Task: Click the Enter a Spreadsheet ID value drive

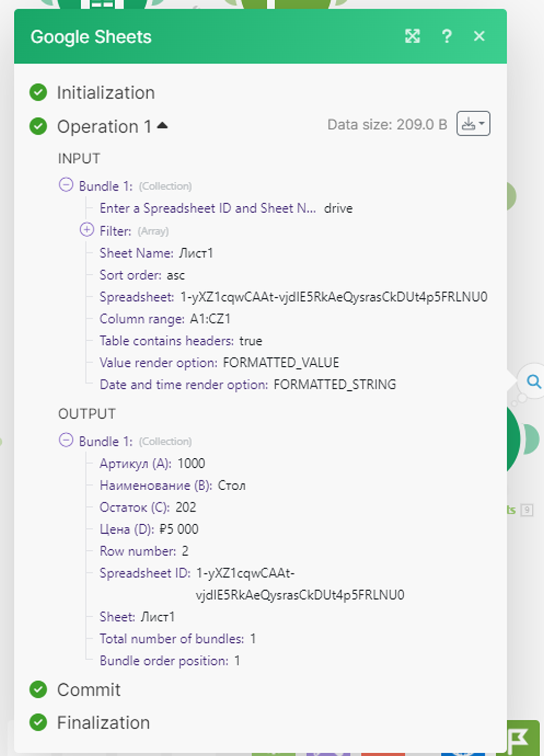Action: (x=338, y=208)
